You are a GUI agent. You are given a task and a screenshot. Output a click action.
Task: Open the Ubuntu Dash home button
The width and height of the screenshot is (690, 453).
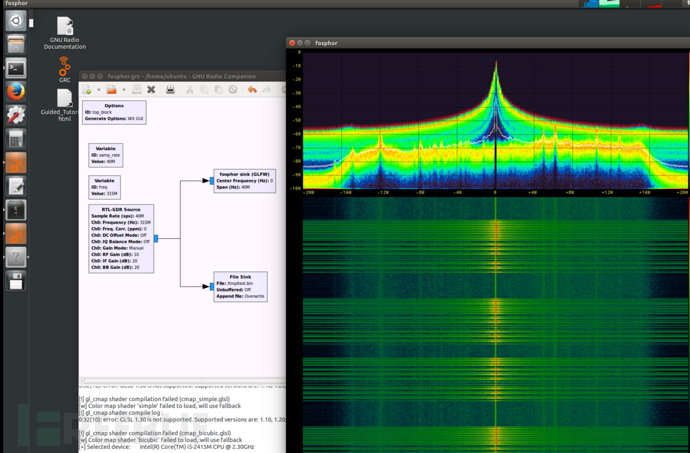point(16,21)
